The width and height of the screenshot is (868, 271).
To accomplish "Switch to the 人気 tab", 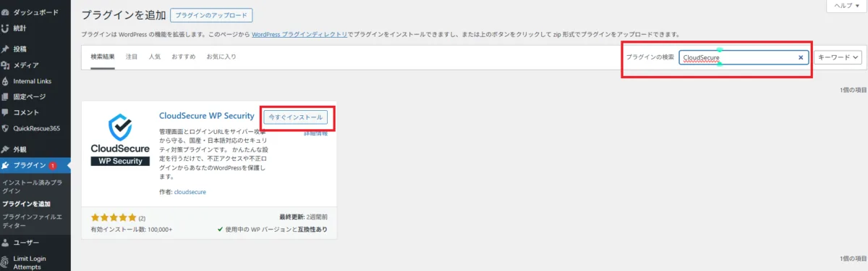I will point(155,57).
